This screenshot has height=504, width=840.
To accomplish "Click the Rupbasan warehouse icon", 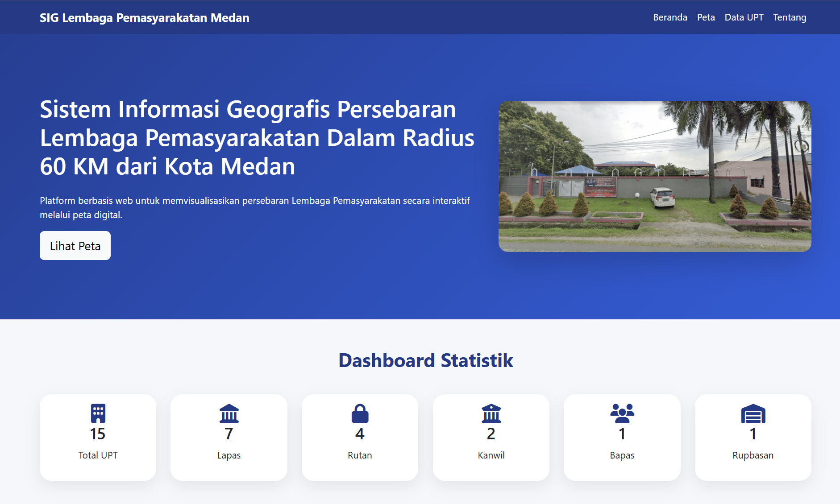I will click(753, 413).
